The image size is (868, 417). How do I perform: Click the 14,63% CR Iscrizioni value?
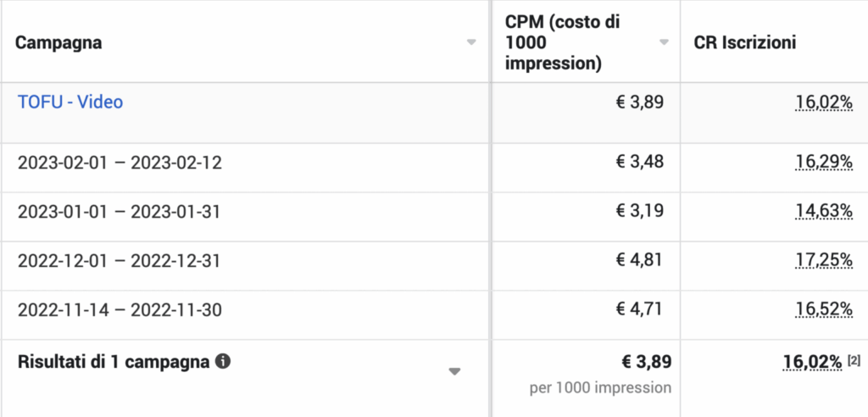pos(823,212)
